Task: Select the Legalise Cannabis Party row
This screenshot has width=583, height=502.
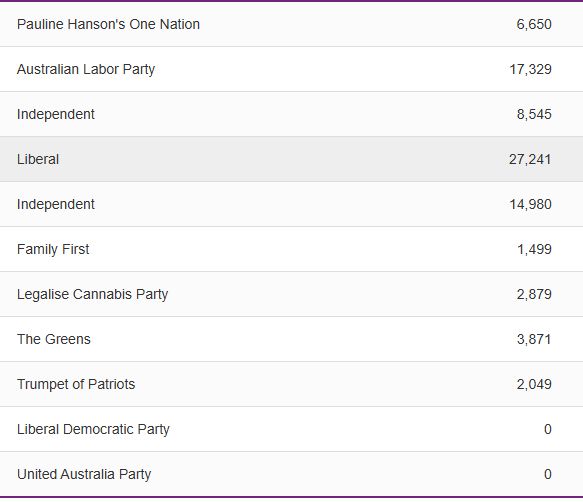Action: pos(292,294)
